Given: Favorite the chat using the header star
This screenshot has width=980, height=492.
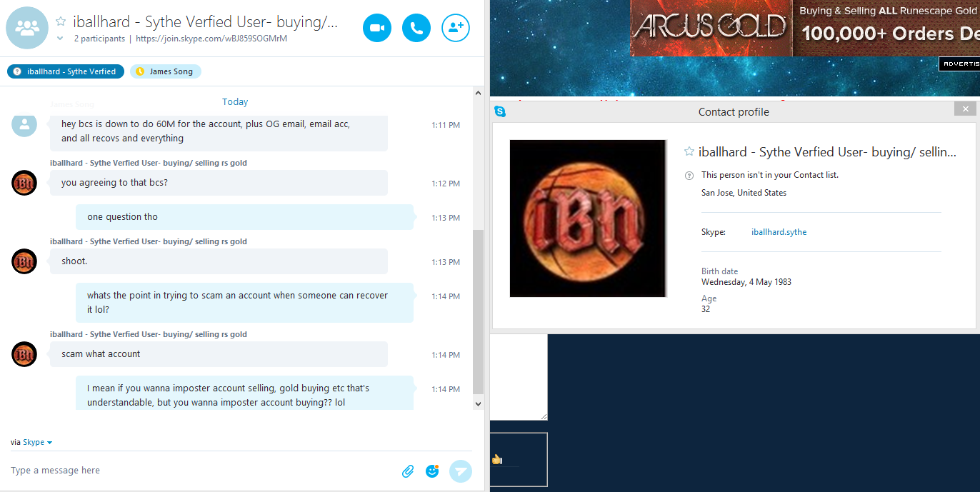Looking at the screenshot, I should (x=61, y=21).
